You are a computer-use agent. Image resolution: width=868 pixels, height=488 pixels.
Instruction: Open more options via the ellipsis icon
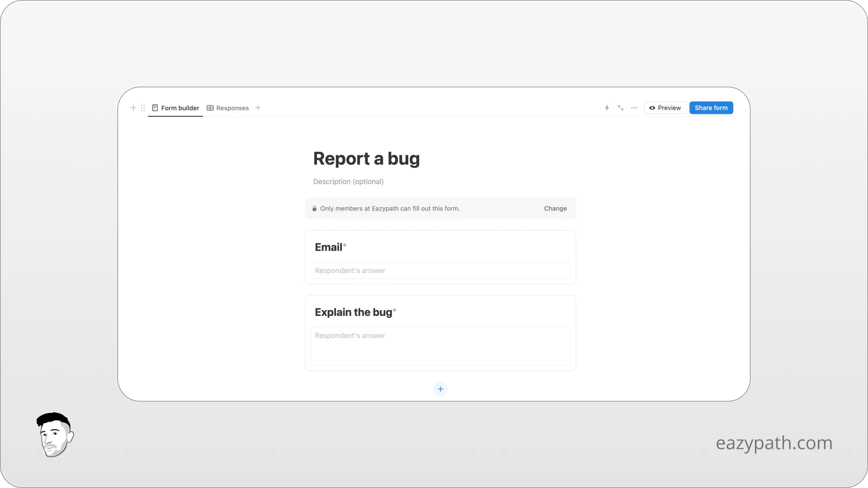coord(634,108)
